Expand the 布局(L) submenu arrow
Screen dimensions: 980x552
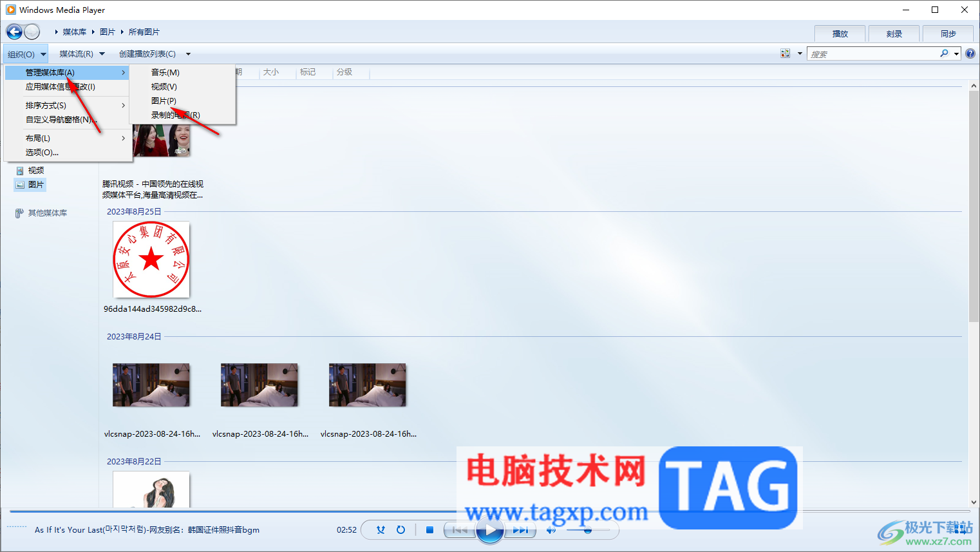coord(123,138)
